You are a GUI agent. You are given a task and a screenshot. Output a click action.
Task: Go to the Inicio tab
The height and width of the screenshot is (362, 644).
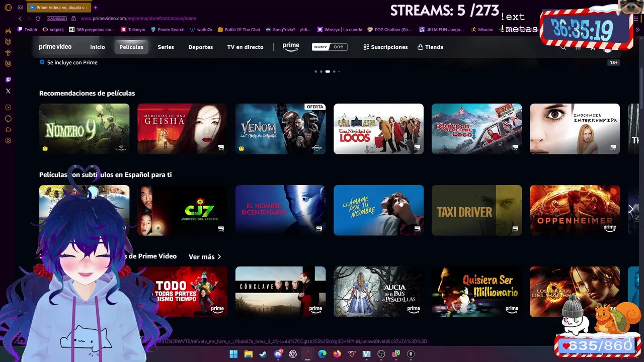[98, 47]
